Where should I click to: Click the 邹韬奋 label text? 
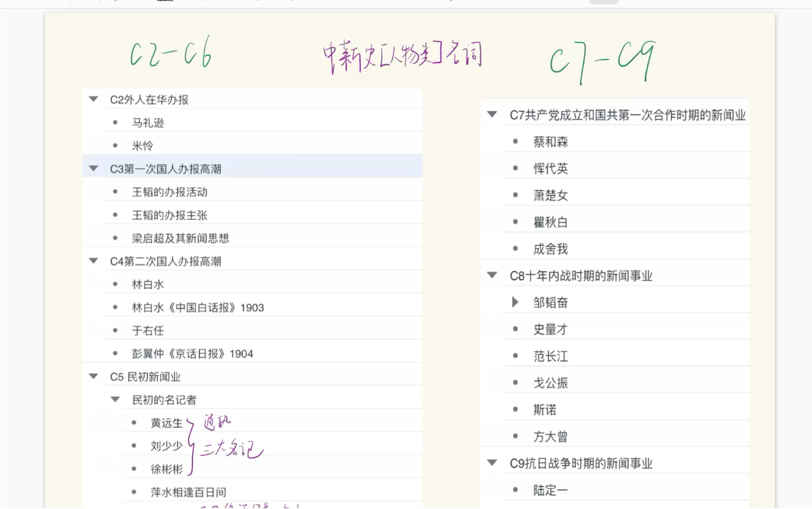[x=550, y=302]
